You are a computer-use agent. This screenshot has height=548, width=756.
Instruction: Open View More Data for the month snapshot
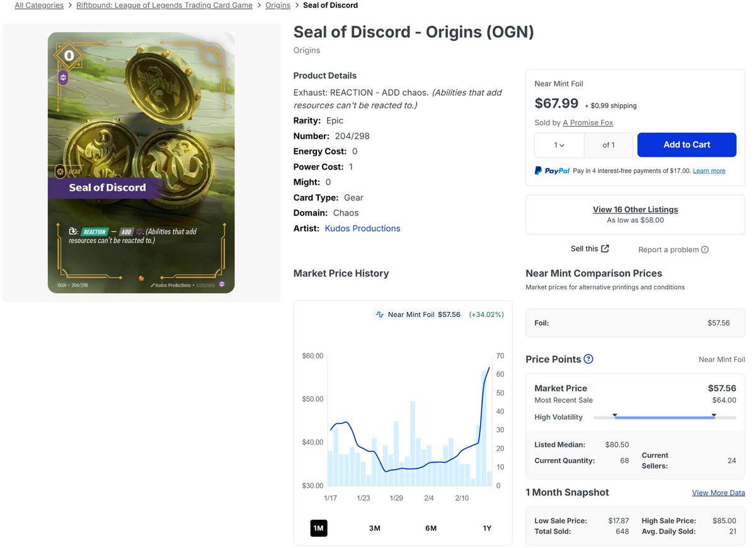(718, 493)
